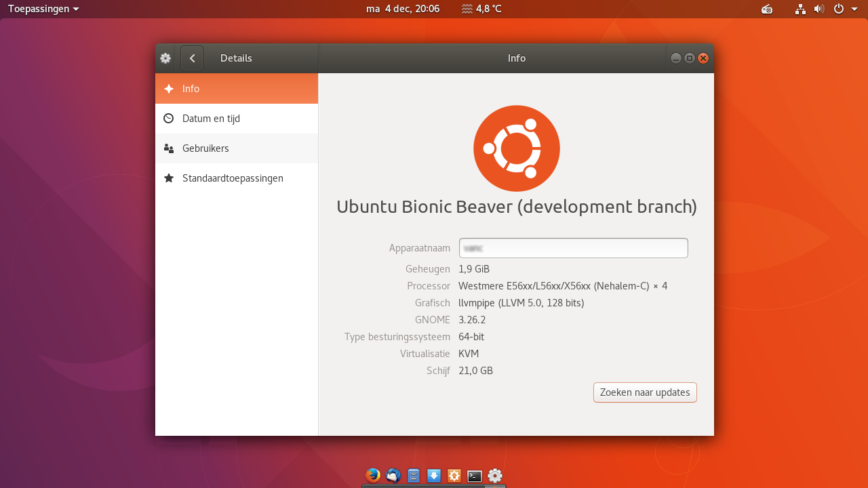The image size is (868, 488).
Task: Click the radio tray icon in top bar
Action: [767, 9]
